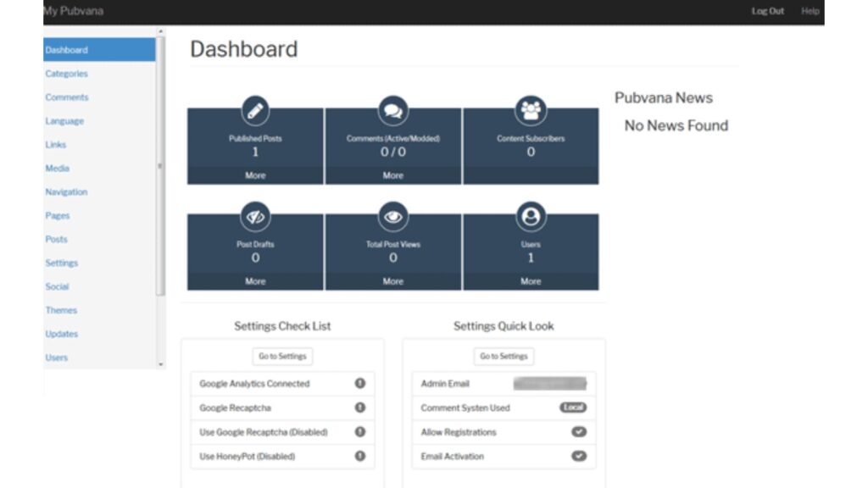Click Go to Settings under Settings Check List
This screenshot has width=868, height=488.
coord(282,357)
